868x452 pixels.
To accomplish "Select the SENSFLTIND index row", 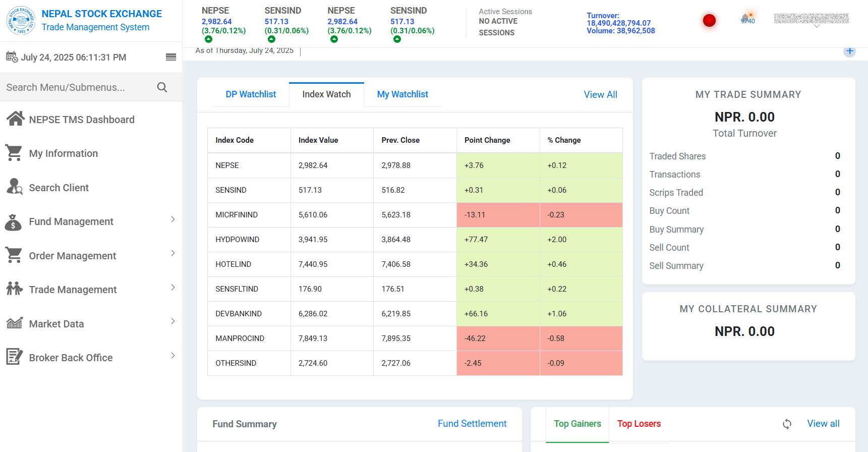I will 415,289.
